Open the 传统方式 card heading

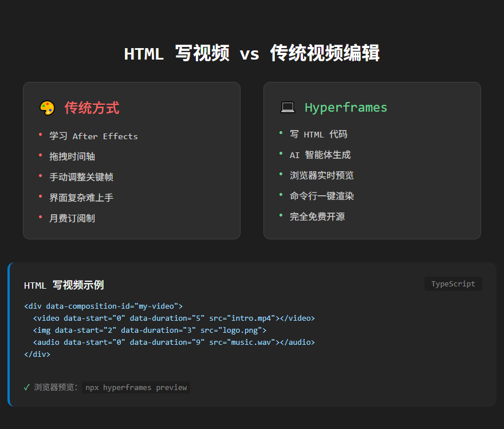92,107
